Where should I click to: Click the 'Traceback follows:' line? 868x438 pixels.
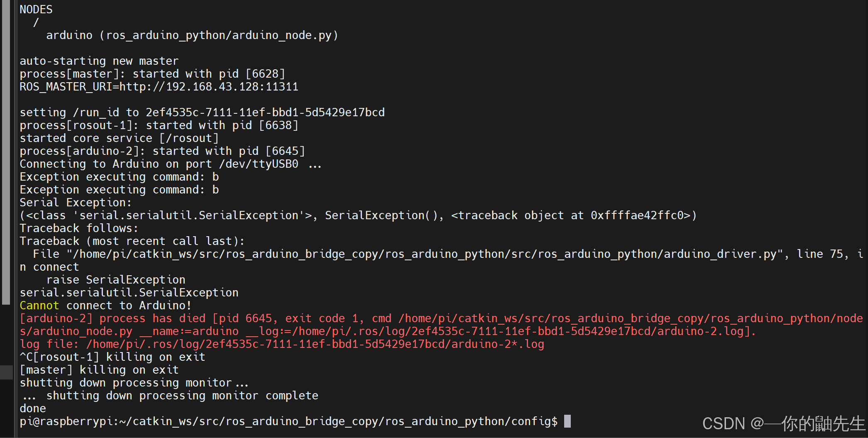79,228
